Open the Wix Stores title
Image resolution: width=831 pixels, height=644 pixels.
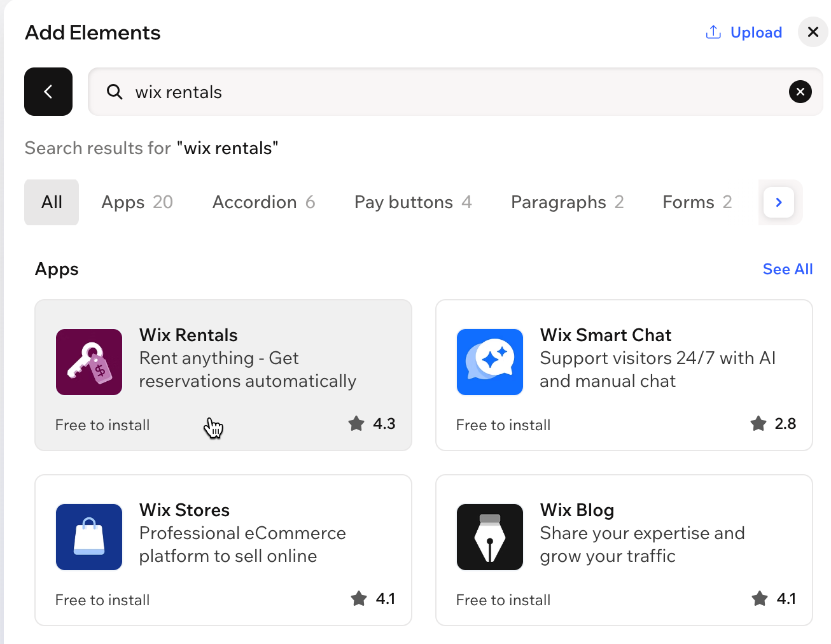point(185,510)
